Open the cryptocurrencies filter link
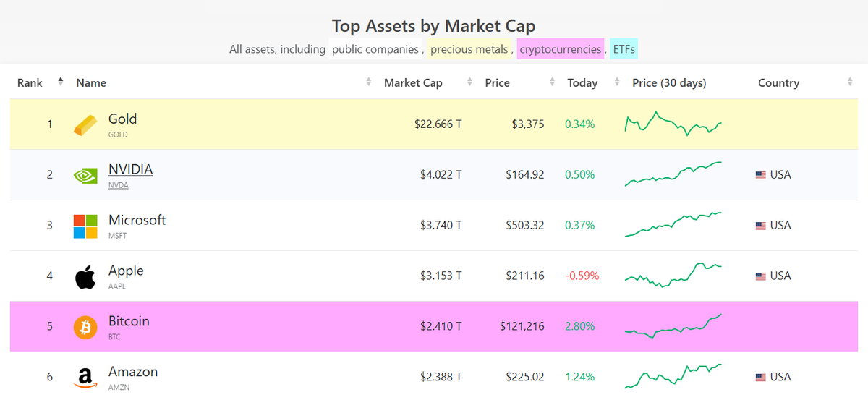 tap(561, 49)
